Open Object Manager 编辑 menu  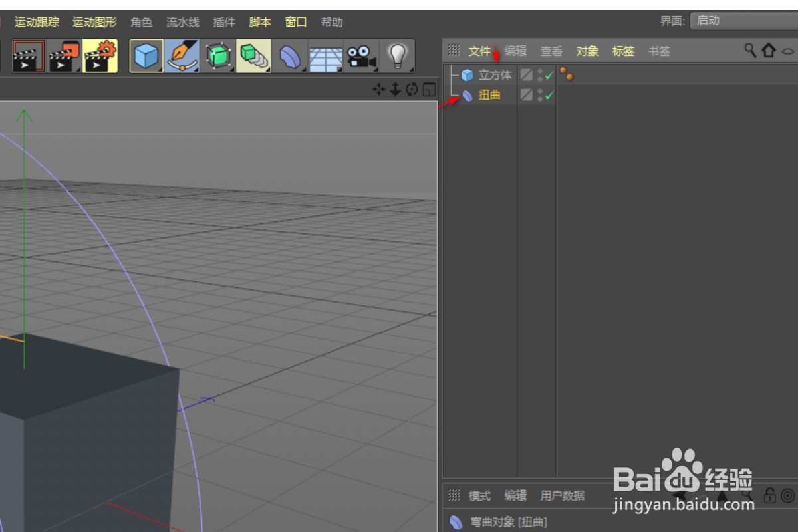pyautogui.click(x=515, y=51)
